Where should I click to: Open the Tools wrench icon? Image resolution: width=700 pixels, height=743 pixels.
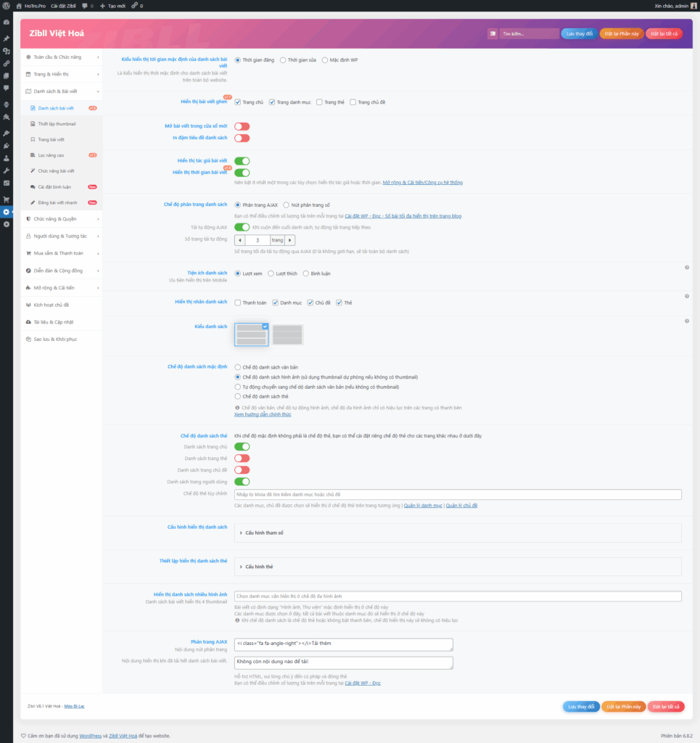[6, 171]
